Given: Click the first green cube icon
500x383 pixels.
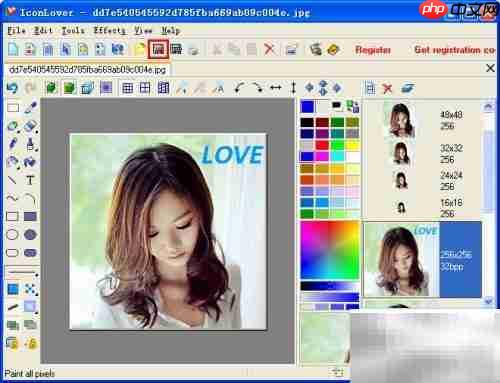Looking at the screenshot, I should click(51, 88).
